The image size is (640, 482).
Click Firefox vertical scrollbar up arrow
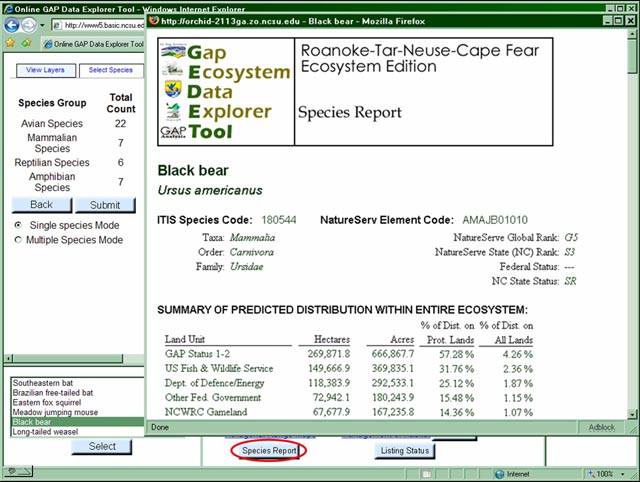point(632,33)
